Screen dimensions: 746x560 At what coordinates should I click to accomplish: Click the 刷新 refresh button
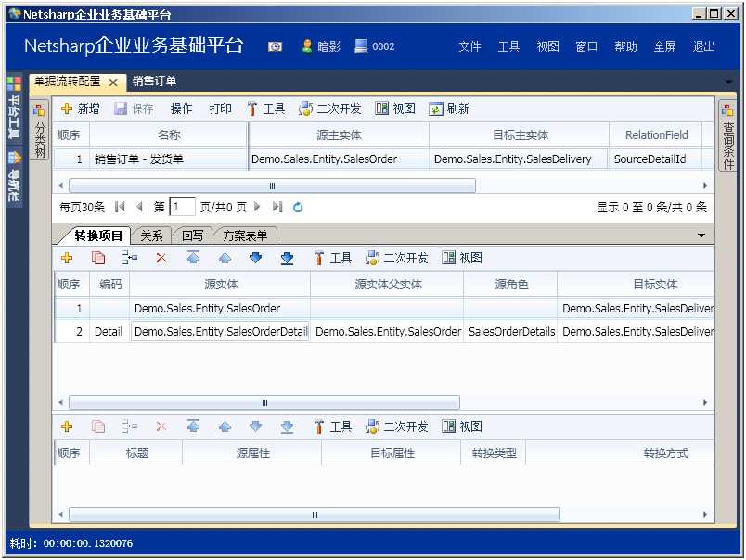[x=449, y=108]
